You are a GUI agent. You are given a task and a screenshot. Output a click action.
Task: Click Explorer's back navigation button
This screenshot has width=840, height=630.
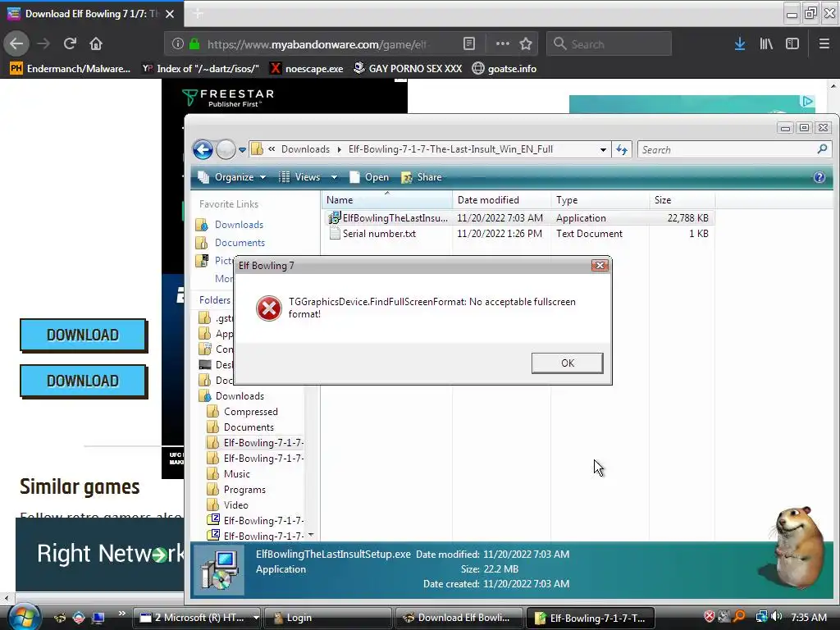click(x=203, y=149)
